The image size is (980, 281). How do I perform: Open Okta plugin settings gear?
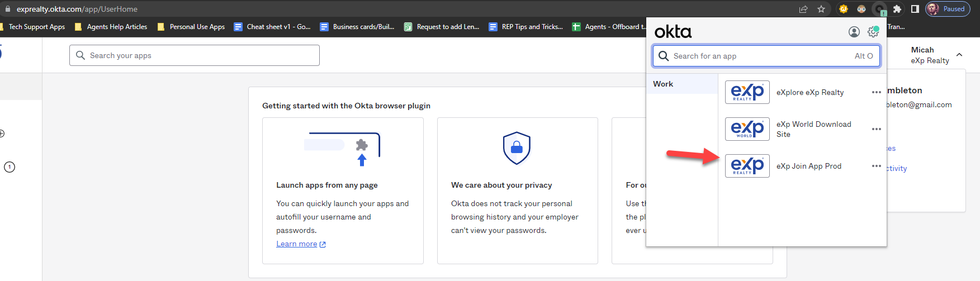[873, 32]
